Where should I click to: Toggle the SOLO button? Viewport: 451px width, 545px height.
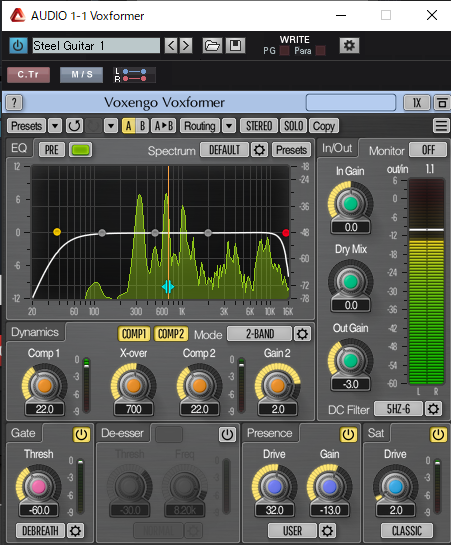294,126
